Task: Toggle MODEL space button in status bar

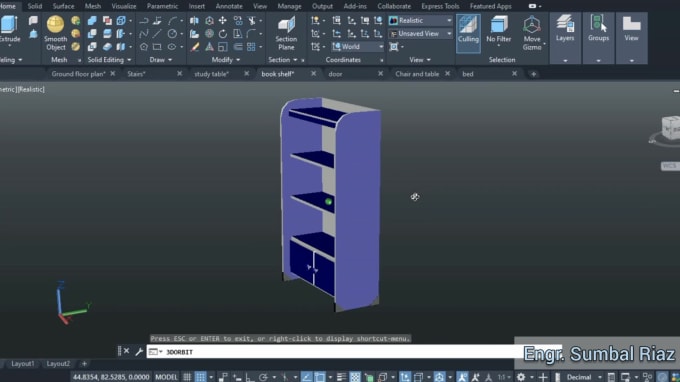Action: 166,377
